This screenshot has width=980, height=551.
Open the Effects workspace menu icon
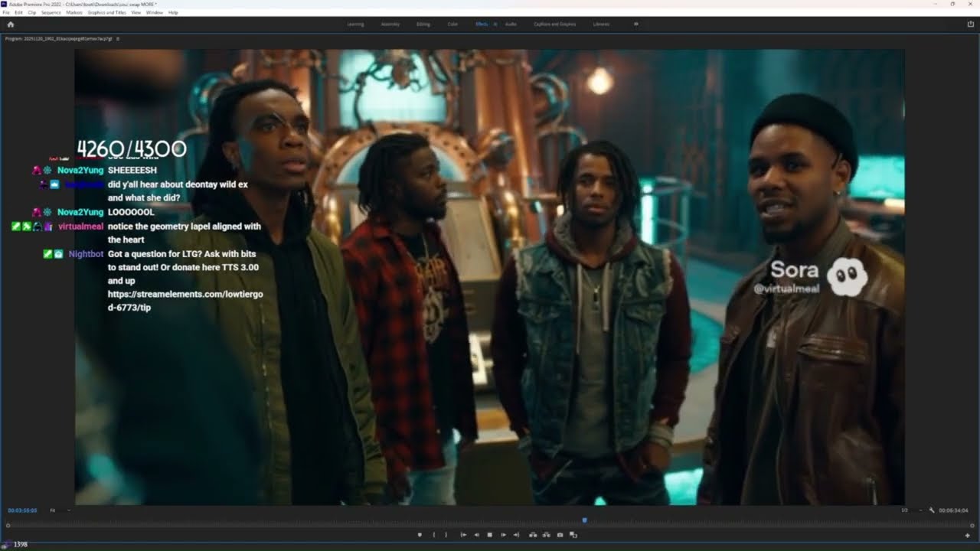(495, 24)
